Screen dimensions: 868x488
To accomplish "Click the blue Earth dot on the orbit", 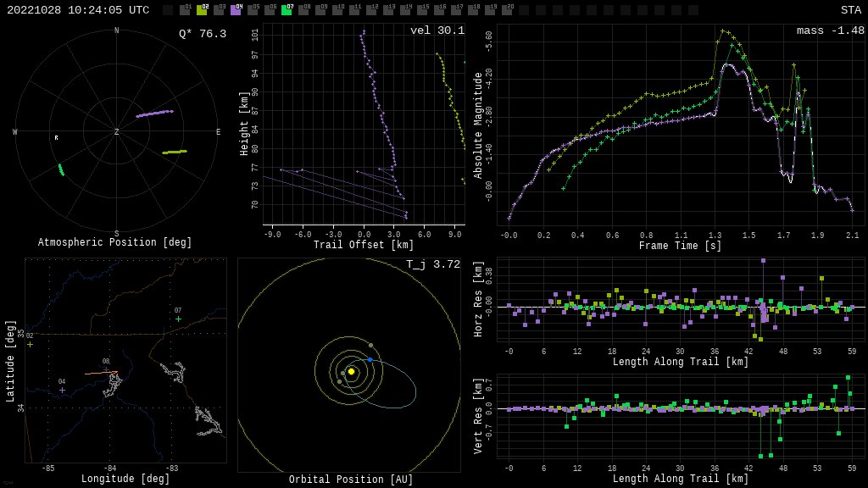I will point(370,360).
